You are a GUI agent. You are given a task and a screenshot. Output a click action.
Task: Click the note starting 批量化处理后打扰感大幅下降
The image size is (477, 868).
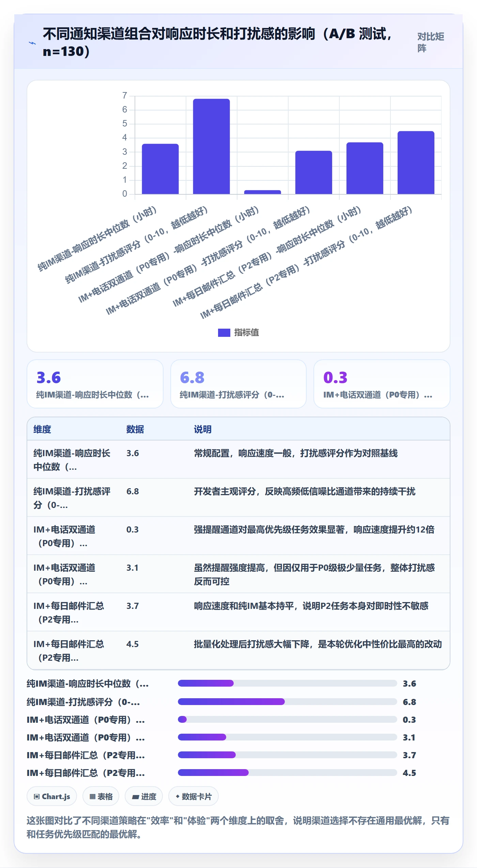tap(318, 644)
